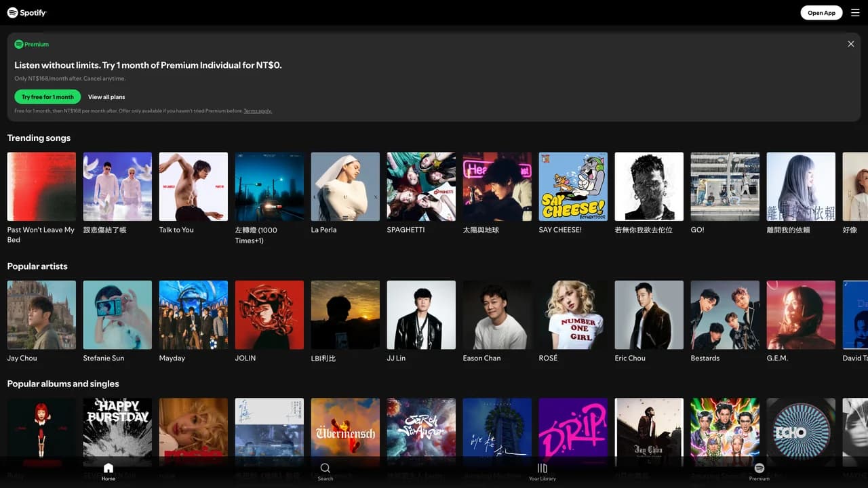Click the Premium logo in the banner
The image size is (868, 488).
pos(32,44)
